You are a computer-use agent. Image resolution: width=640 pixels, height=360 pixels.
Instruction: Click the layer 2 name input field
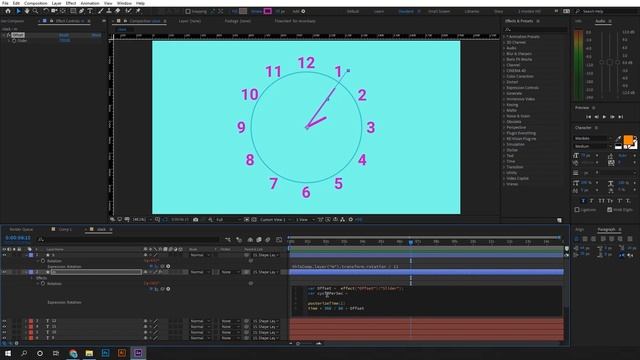96,272
